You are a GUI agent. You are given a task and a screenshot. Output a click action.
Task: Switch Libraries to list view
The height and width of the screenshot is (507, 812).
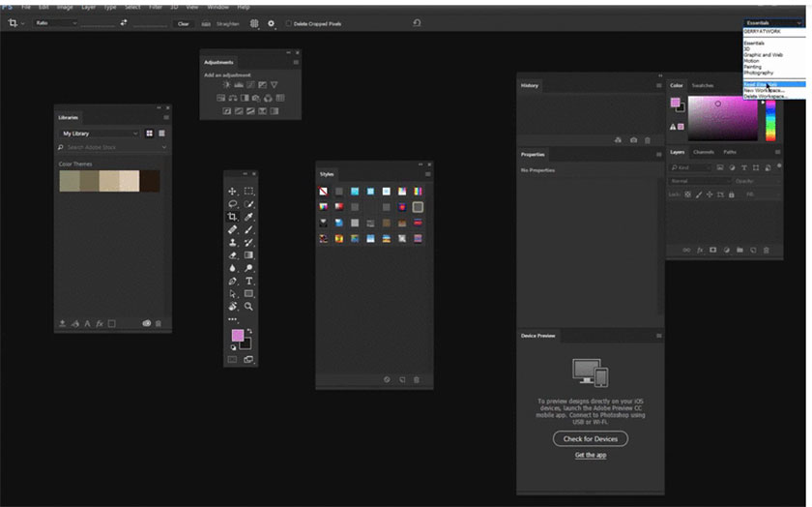pyautogui.click(x=161, y=133)
